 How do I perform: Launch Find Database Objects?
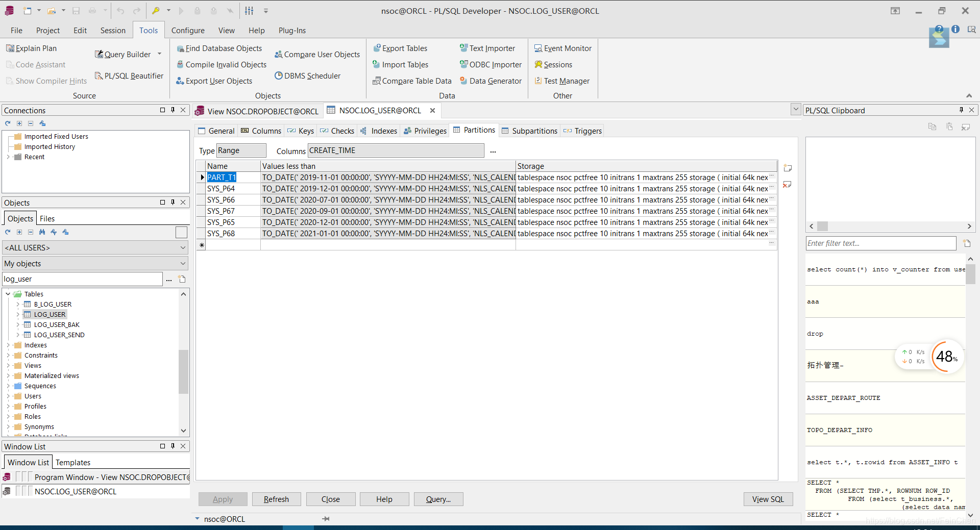point(219,48)
